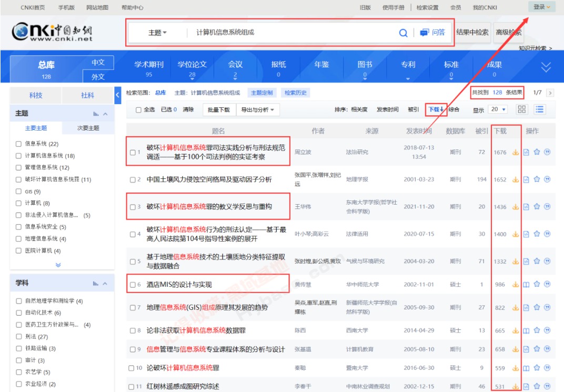Screen dimensions: 564x392
Task: Sort results by 发表时间
Action: click(x=387, y=109)
